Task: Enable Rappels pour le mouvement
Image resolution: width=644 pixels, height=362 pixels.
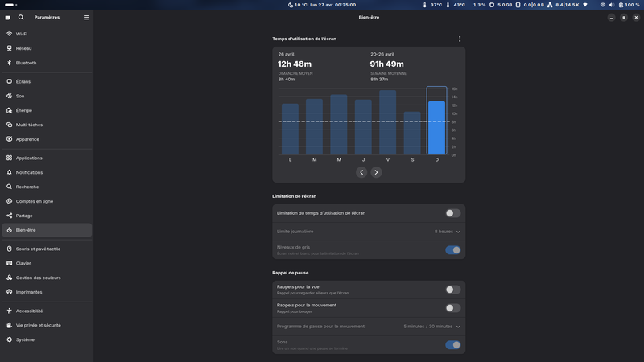Action: tap(453, 308)
